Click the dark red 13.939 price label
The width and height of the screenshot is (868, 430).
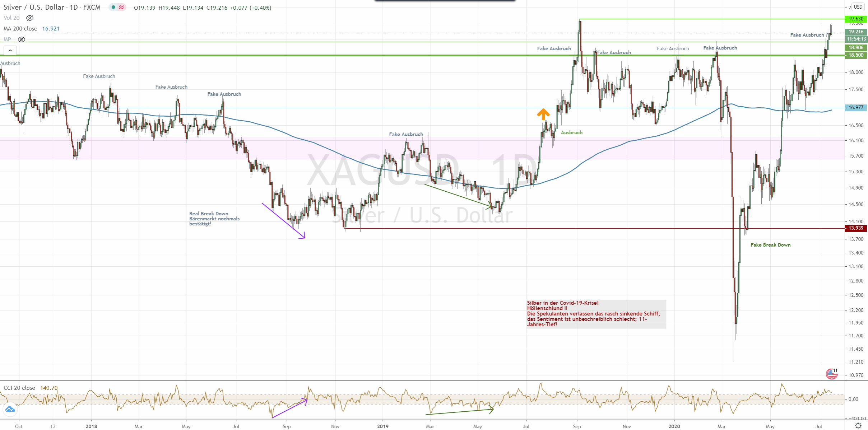(x=856, y=228)
